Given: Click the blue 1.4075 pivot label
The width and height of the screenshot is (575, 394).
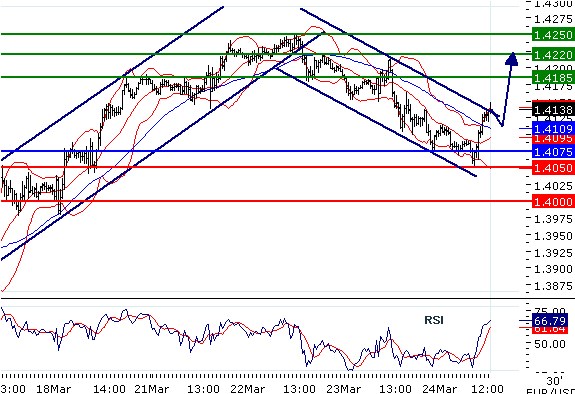Looking at the screenshot, I should [x=553, y=152].
